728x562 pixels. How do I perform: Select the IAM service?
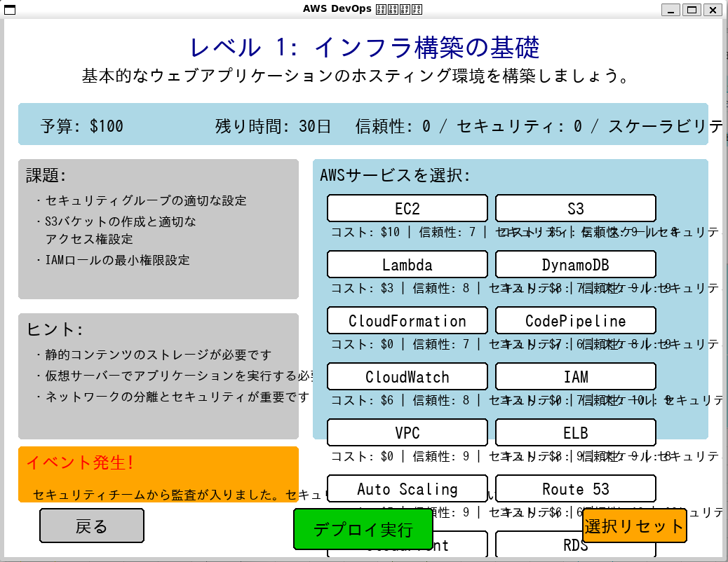tap(575, 376)
